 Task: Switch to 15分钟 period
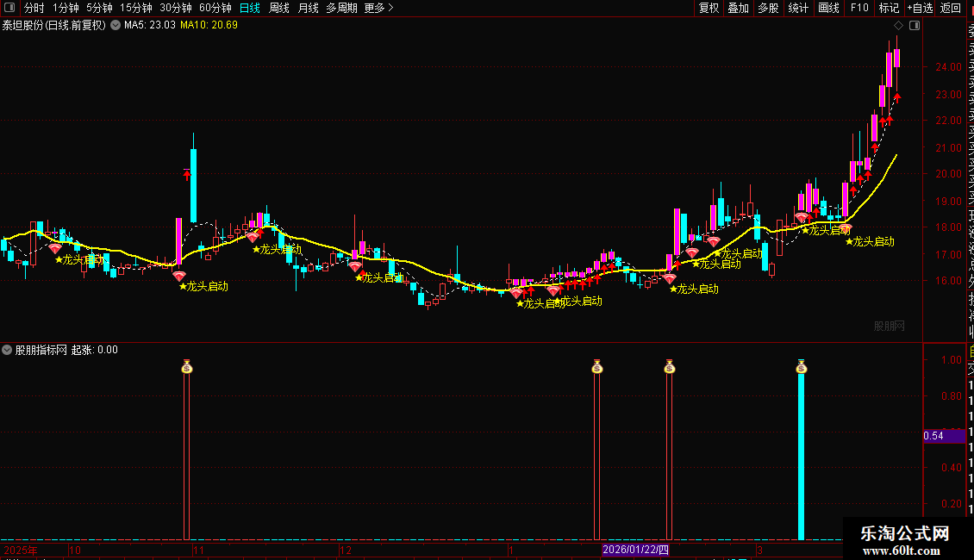click(x=136, y=8)
